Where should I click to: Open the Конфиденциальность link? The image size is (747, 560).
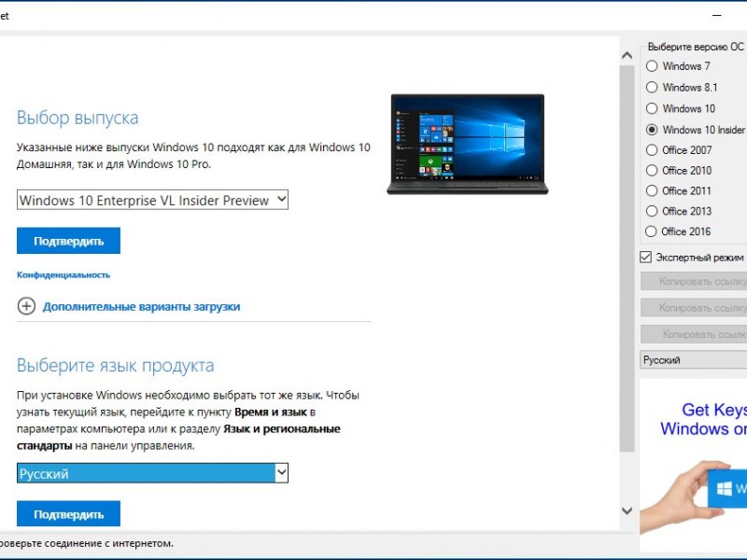pyautogui.click(x=63, y=274)
